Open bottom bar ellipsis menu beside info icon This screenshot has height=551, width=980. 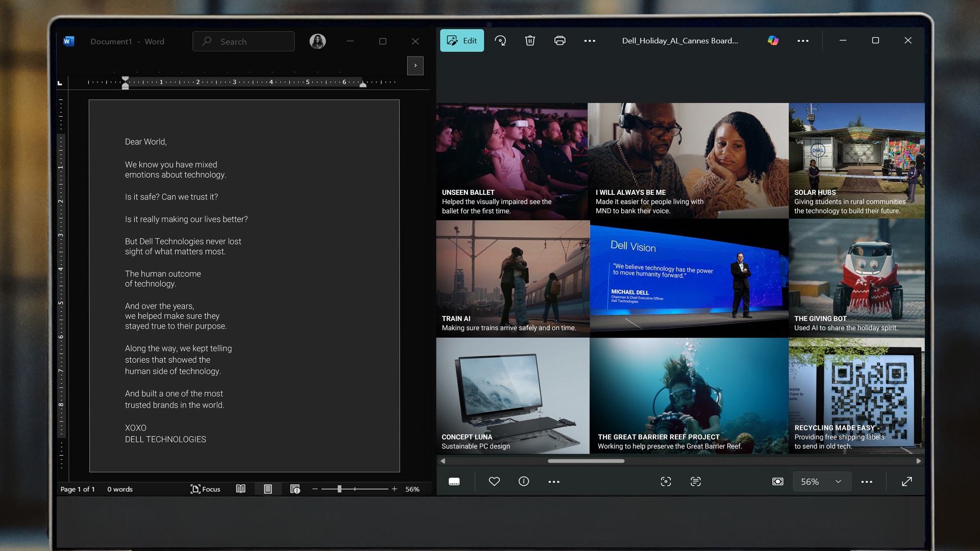point(554,482)
